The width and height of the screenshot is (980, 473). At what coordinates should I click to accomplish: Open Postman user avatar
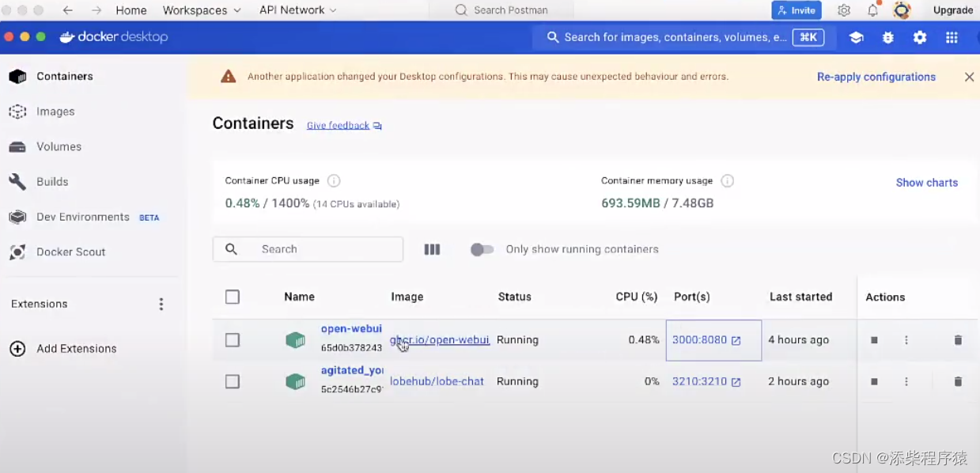coord(902,10)
